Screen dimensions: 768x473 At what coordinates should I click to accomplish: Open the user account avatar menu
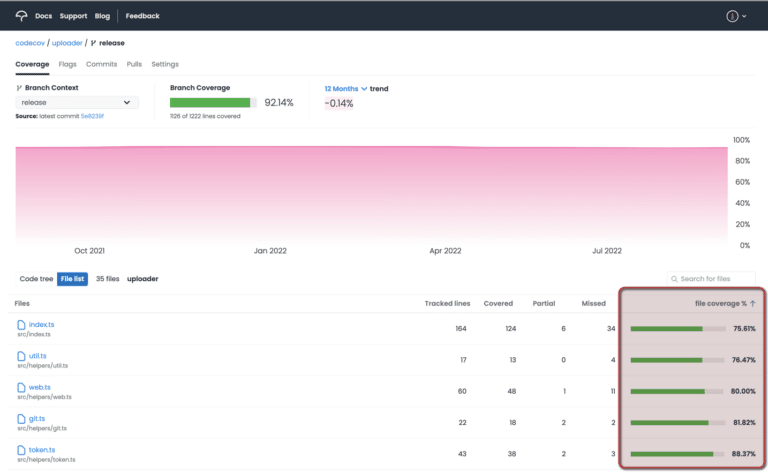732,16
